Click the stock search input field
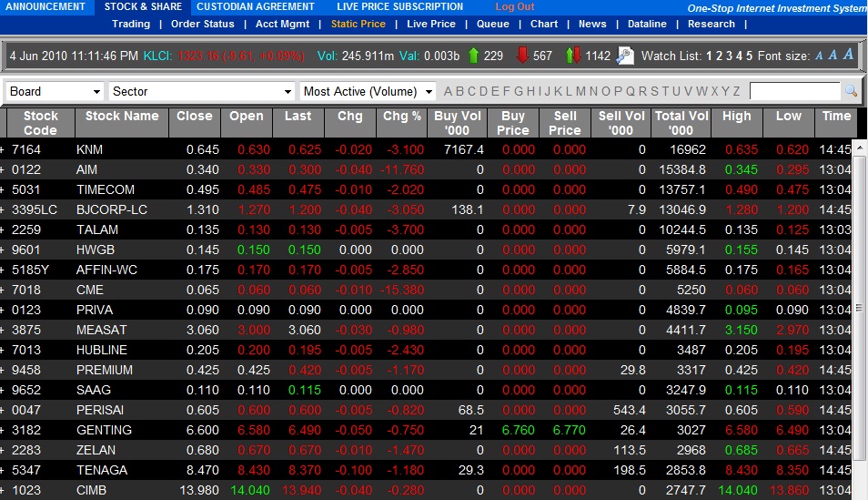This screenshot has height=500, width=868. (x=795, y=91)
